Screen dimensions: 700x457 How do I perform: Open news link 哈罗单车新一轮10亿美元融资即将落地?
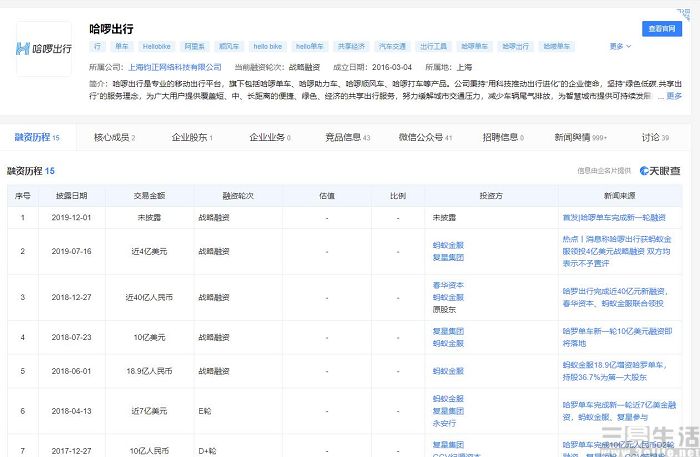(x=617, y=337)
